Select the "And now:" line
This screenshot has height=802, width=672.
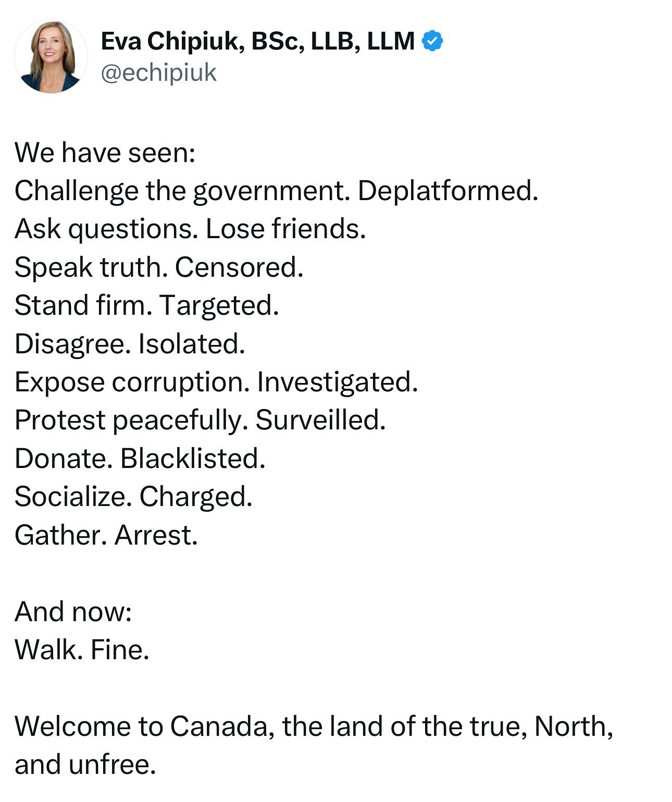pos(73,611)
